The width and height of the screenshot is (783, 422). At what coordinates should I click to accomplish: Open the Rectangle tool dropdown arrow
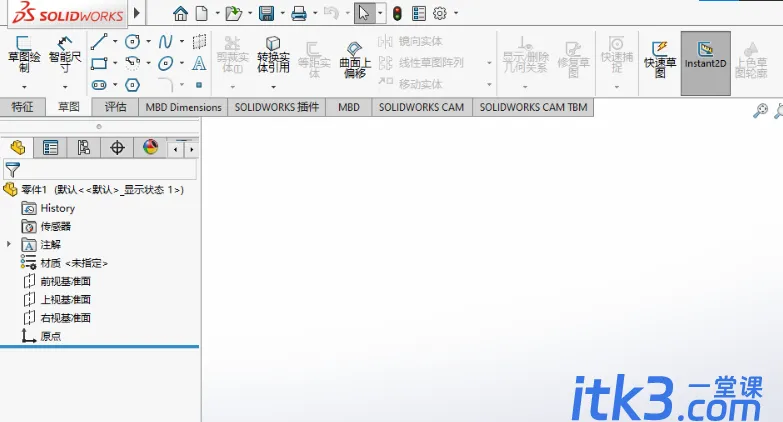click(x=115, y=63)
